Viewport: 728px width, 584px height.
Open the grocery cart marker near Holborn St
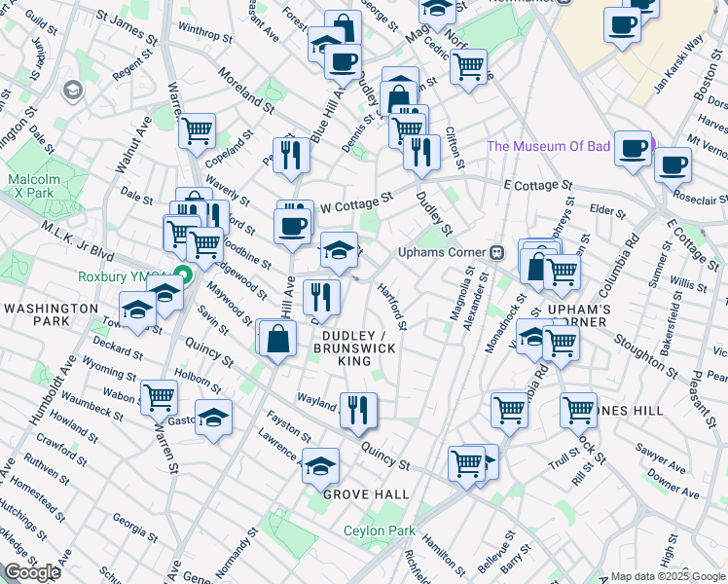[160, 396]
